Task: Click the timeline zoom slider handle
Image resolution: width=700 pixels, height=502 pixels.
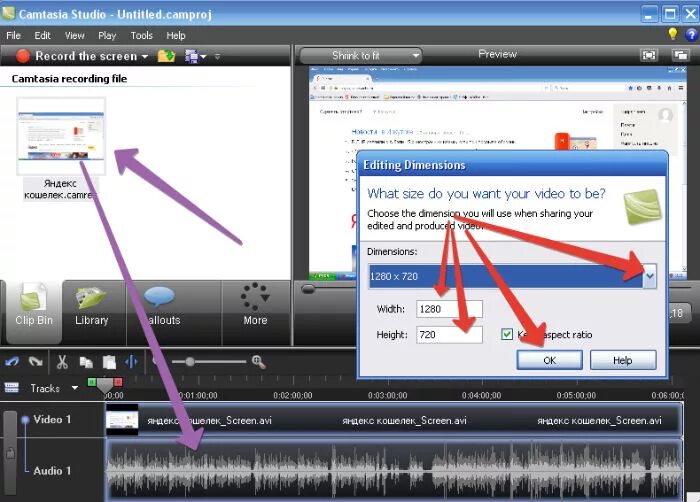Action: point(190,362)
